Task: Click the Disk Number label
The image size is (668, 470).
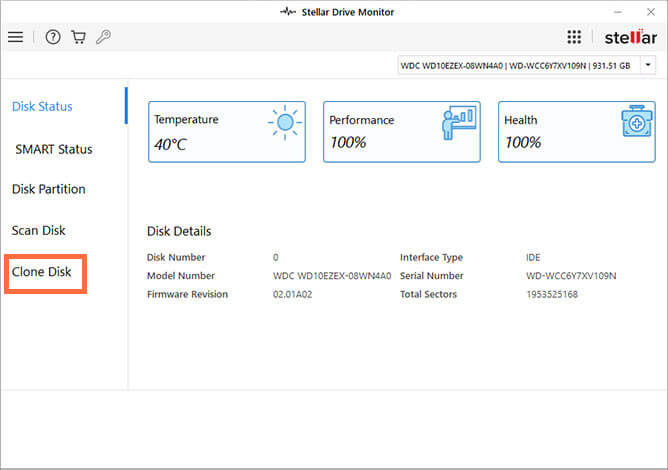Action: pos(176,257)
